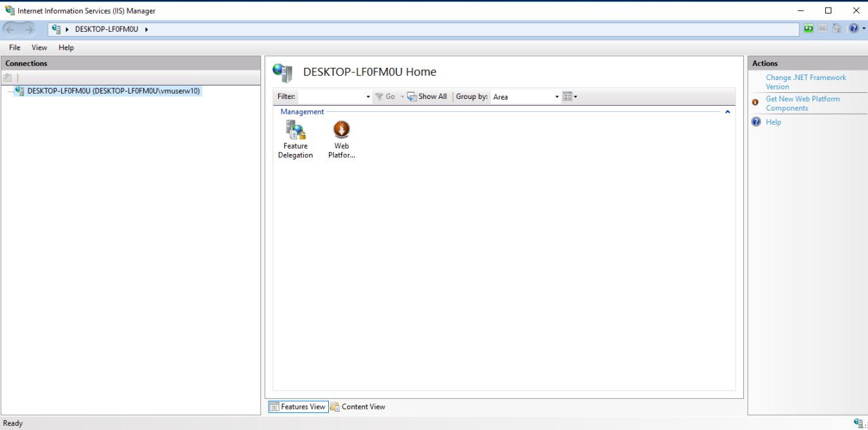Click the IIS Manager title bar icon

(x=9, y=10)
